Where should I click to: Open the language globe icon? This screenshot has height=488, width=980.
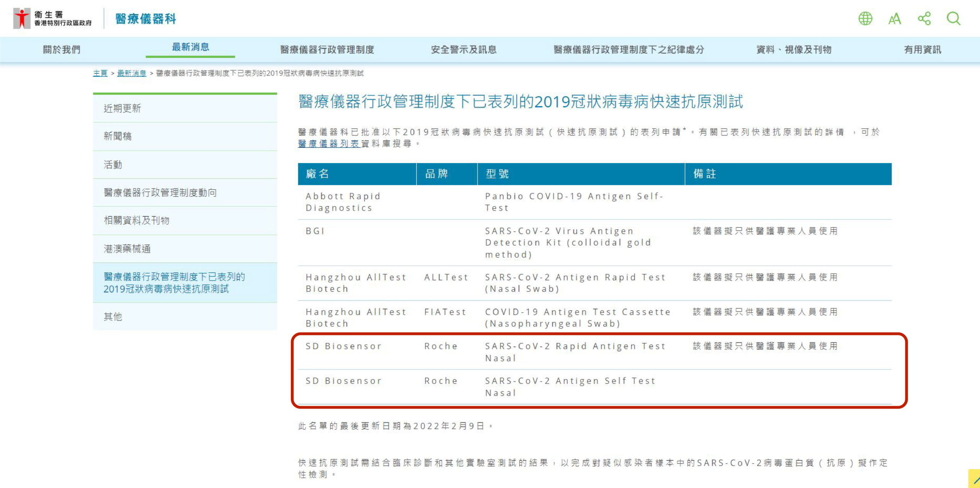click(x=865, y=18)
